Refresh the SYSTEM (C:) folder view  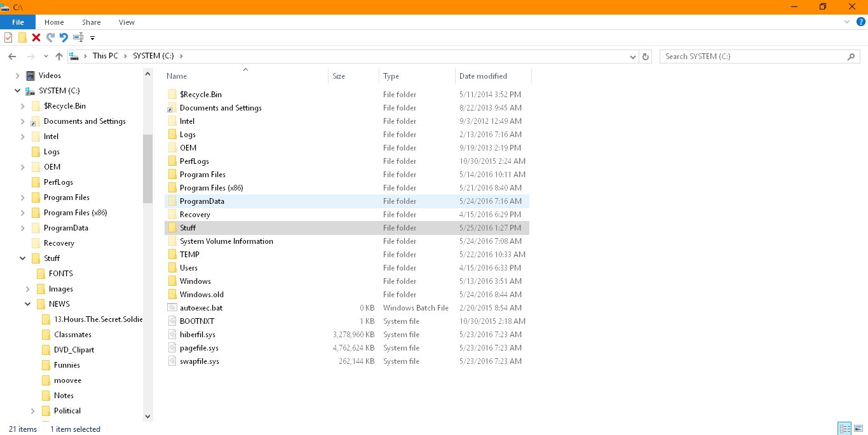(x=646, y=57)
